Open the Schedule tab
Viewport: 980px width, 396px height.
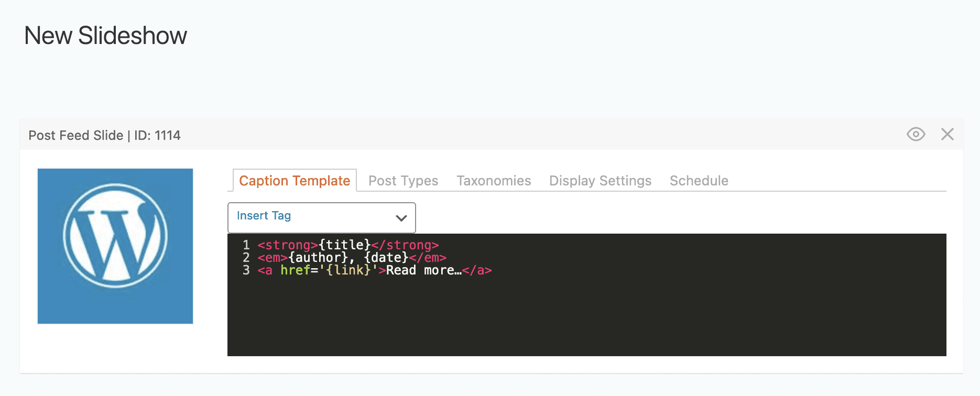pos(699,181)
